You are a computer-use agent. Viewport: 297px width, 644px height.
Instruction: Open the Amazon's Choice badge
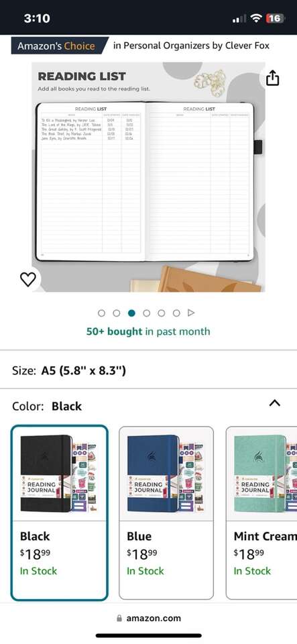[60, 46]
